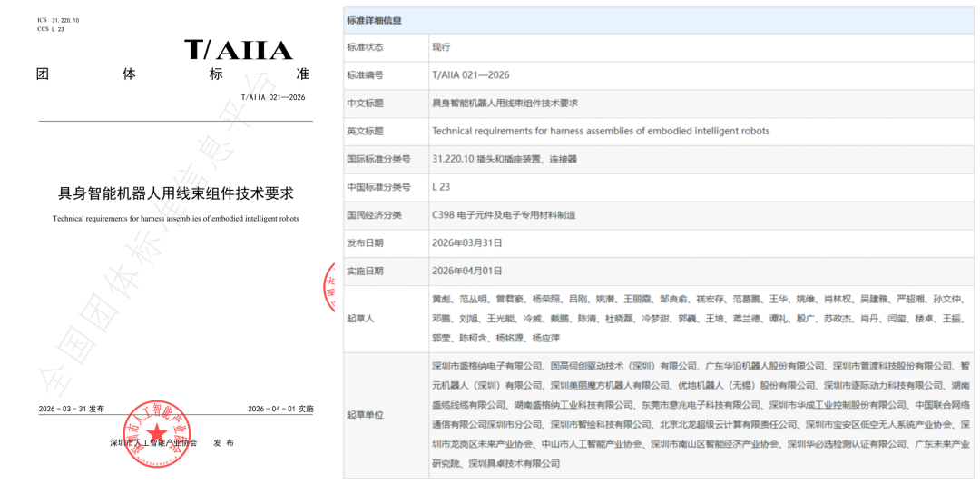Click 2026-03-31 发布 on the cover
The width and height of the screenshot is (980, 484).
[x=72, y=409]
